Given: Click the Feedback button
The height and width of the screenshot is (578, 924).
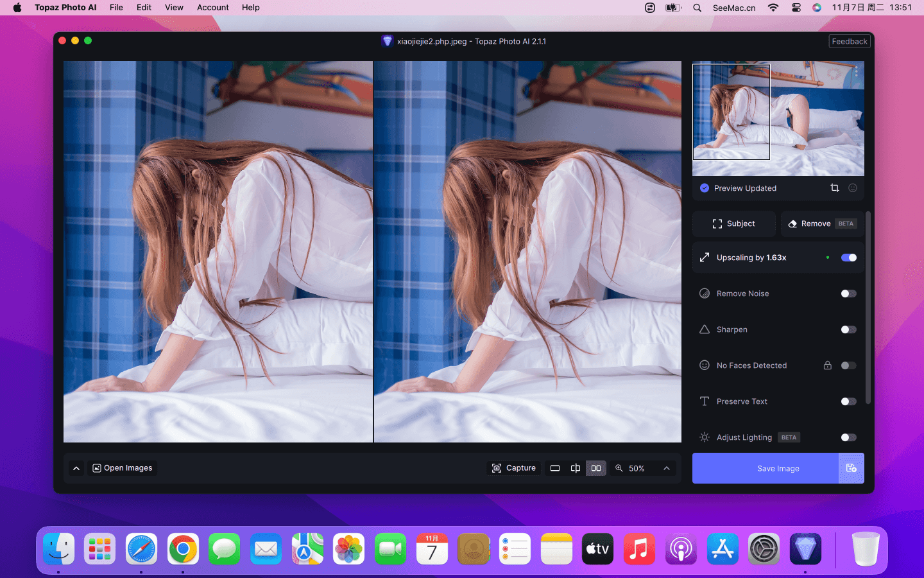Looking at the screenshot, I should coord(849,41).
